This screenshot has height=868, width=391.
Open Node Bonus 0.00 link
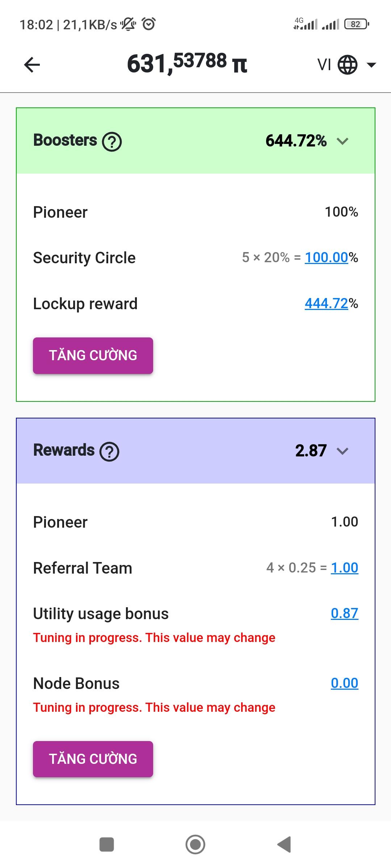pyautogui.click(x=344, y=683)
